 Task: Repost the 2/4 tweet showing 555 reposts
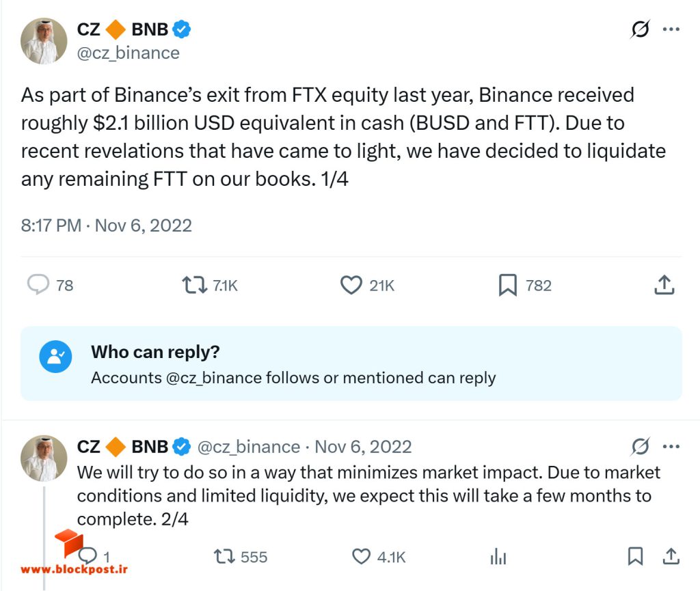coord(224,557)
